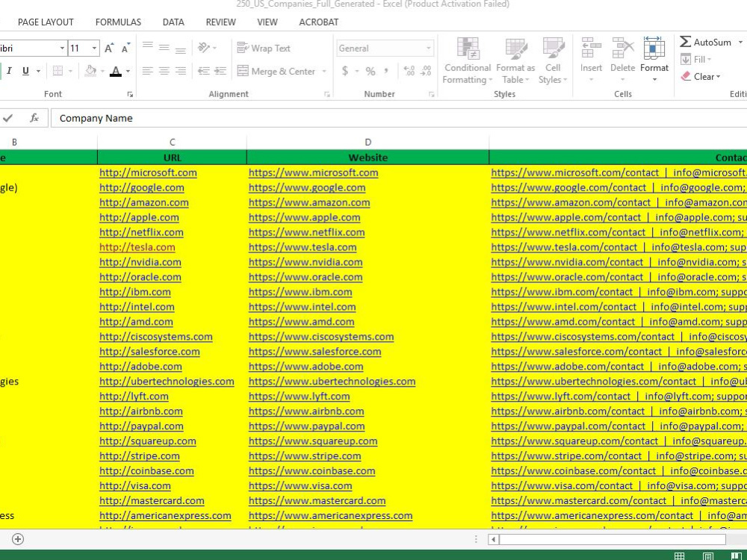Open Format as Table gallery

[x=515, y=61]
